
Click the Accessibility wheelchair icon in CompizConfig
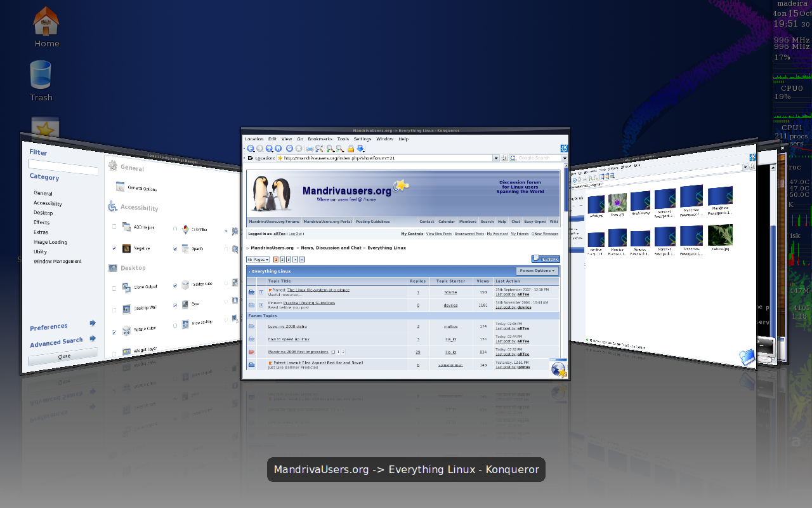coord(112,206)
